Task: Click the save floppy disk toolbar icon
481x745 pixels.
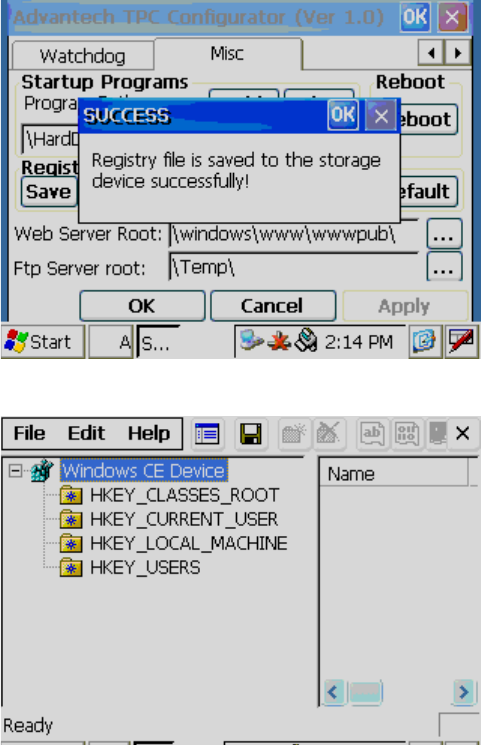Action: tap(250, 434)
